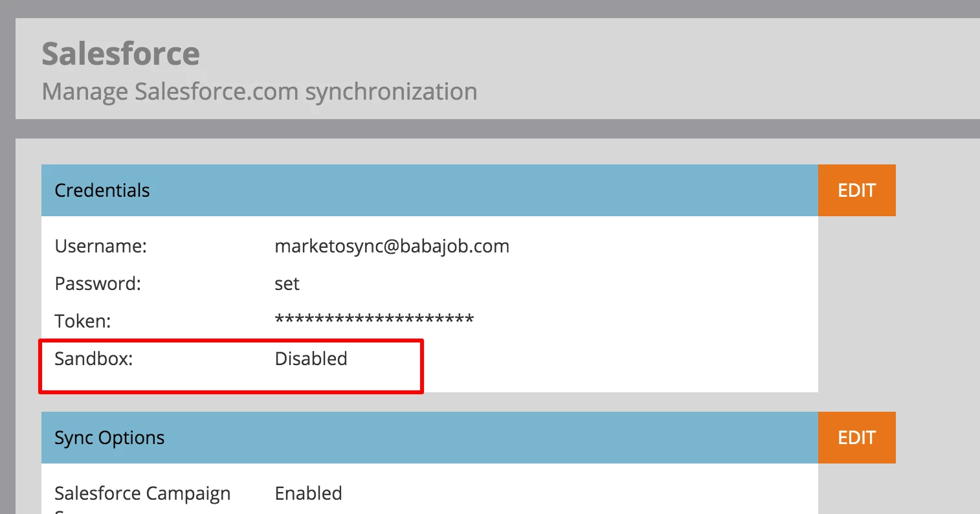Click EDIT button for Sync Options section
980x514 pixels.
[x=856, y=438]
